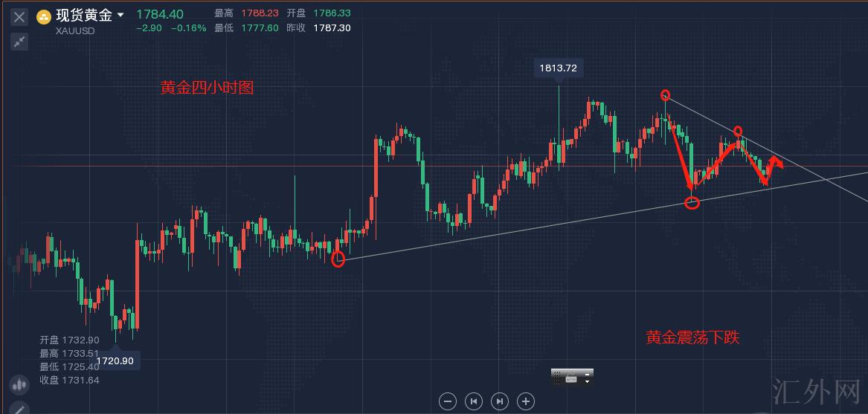Close the chart with the X button
Image resolution: width=868 pixels, height=414 pixels.
(x=19, y=16)
